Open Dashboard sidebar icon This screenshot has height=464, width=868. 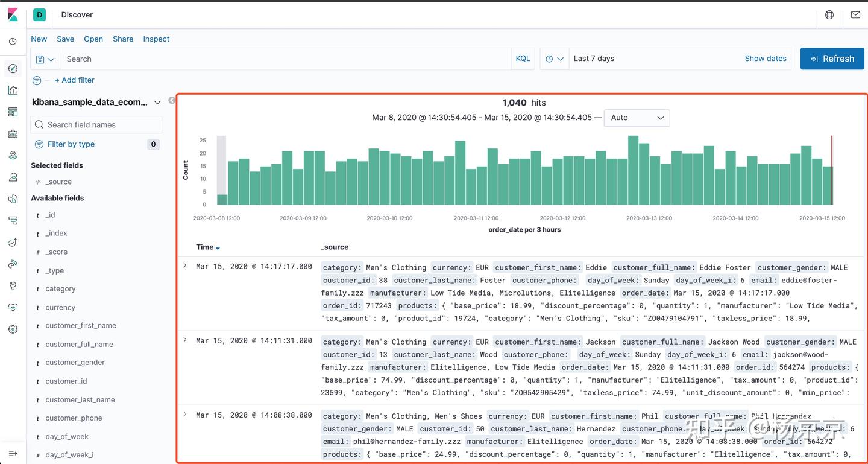click(x=13, y=112)
